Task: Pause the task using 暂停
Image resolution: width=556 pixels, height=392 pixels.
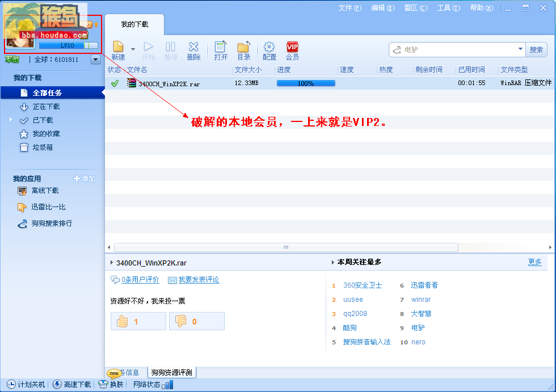Action: (x=171, y=50)
